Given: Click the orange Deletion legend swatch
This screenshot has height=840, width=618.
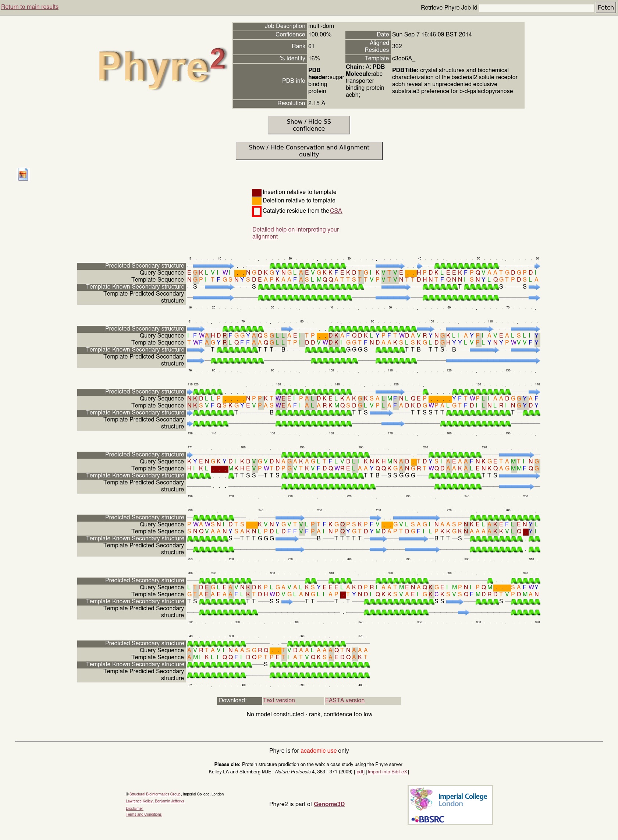Looking at the screenshot, I should pyautogui.click(x=256, y=201).
